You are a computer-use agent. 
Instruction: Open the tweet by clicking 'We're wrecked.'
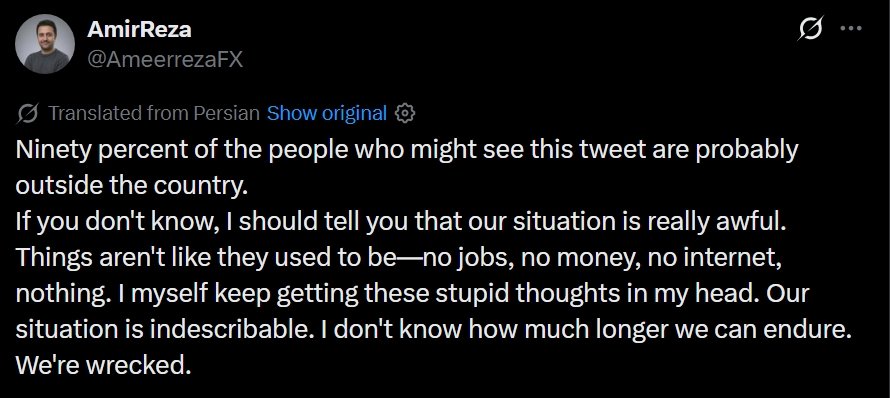(103, 366)
